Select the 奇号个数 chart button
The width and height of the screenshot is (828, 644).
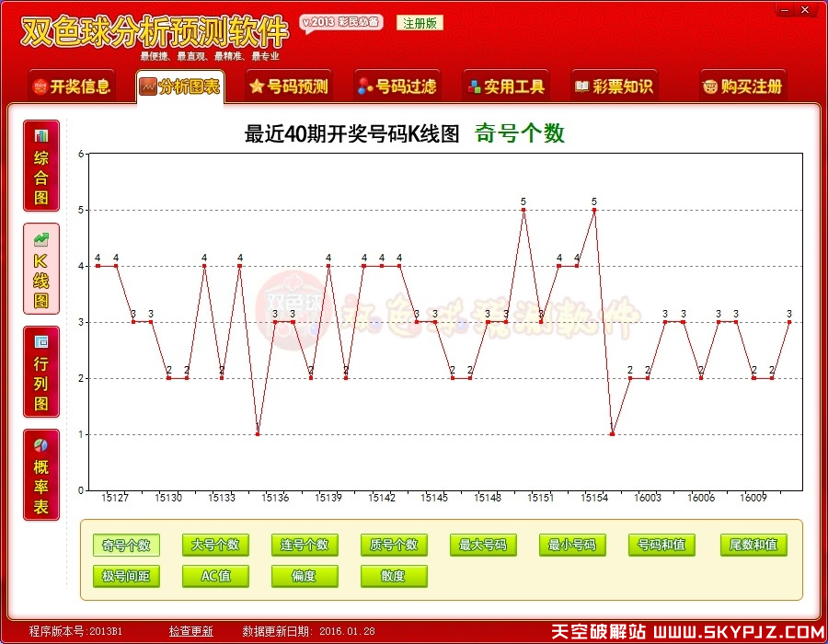coord(126,545)
